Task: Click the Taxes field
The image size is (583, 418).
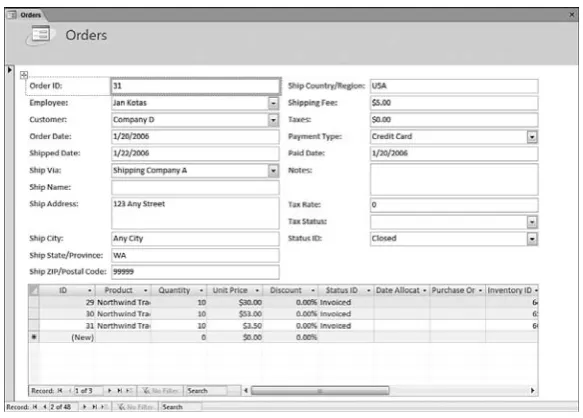Action: (454, 120)
